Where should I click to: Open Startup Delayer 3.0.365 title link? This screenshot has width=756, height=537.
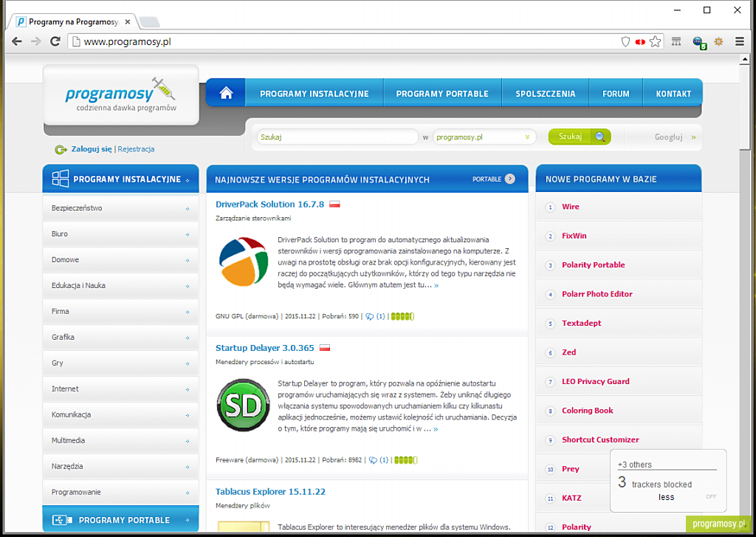pos(265,348)
